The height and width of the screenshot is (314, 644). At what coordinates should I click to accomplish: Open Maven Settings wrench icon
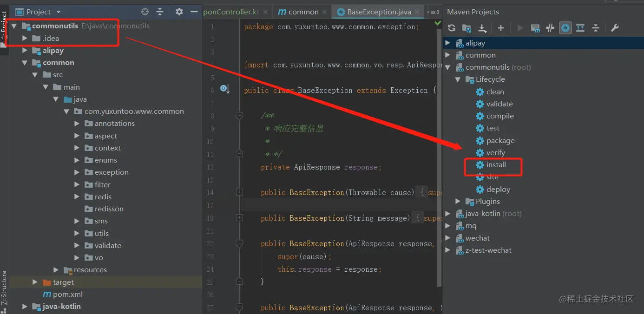[x=615, y=28]
